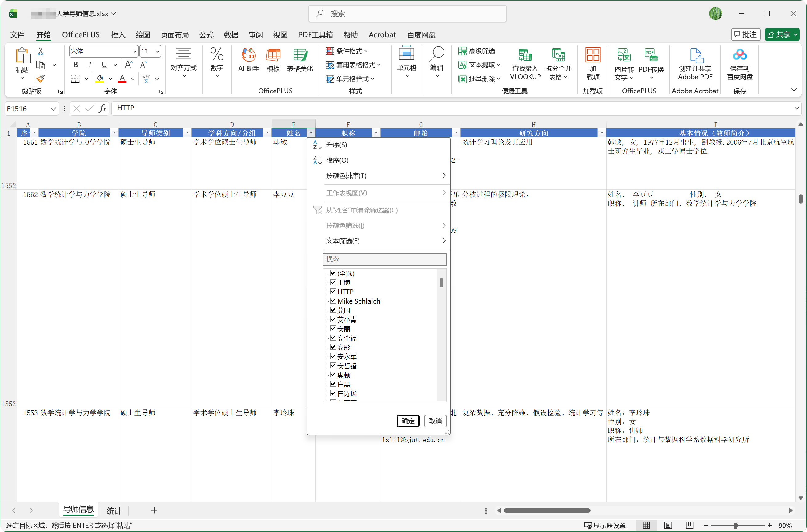The image size is (807, 532).
Task: Open the 按颜色排序(T) submenu
Action: pyautogui.click(x=385, y=176)
